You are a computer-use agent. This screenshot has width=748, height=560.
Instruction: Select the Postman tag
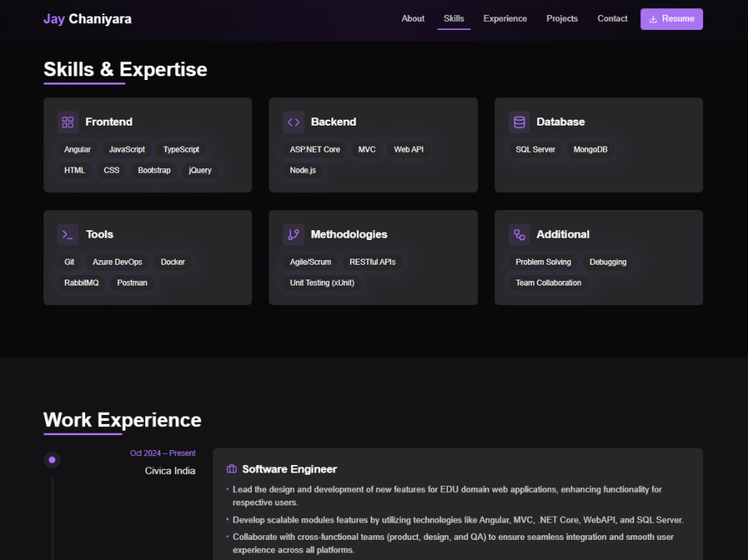point(132,283)
